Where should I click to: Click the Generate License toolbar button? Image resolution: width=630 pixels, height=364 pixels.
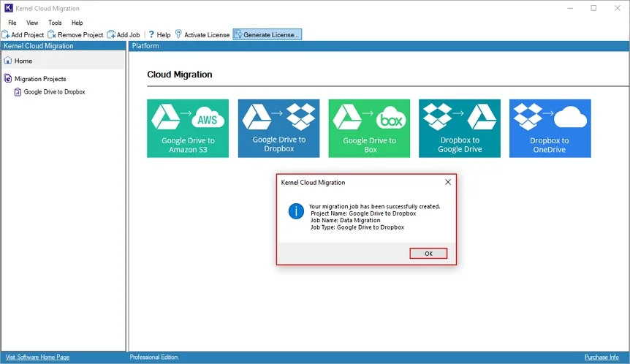click(267, 34)
